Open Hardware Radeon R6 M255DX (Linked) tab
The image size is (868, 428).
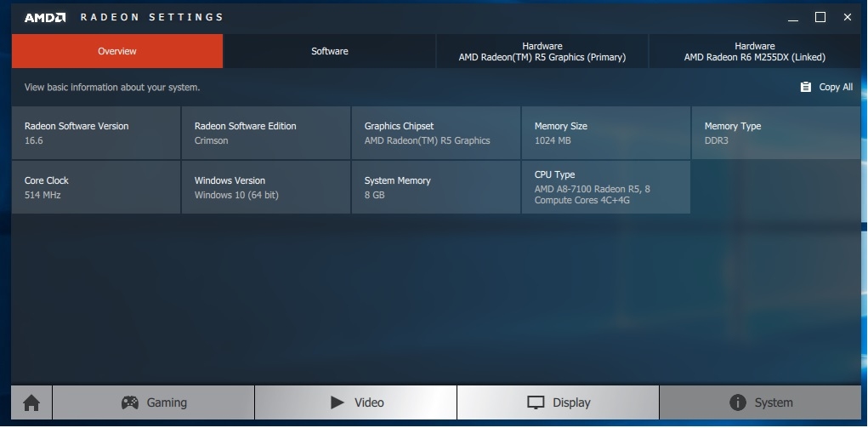click(755, 51)
